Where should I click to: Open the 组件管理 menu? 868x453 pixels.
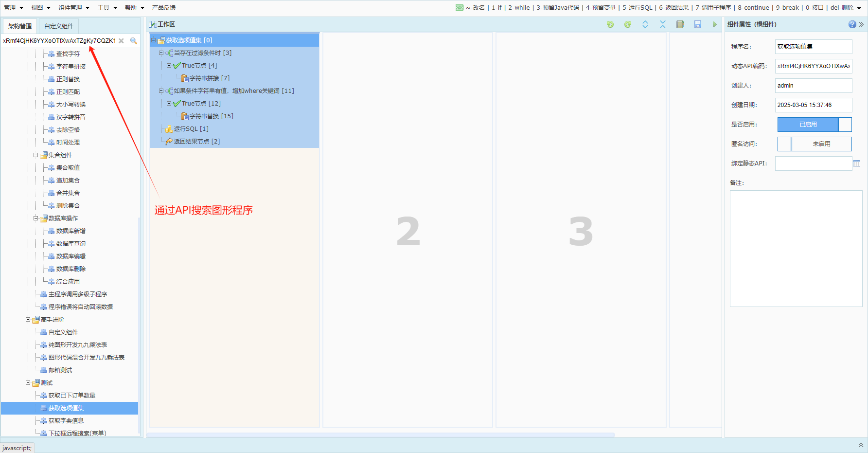(x=74, y=7)
